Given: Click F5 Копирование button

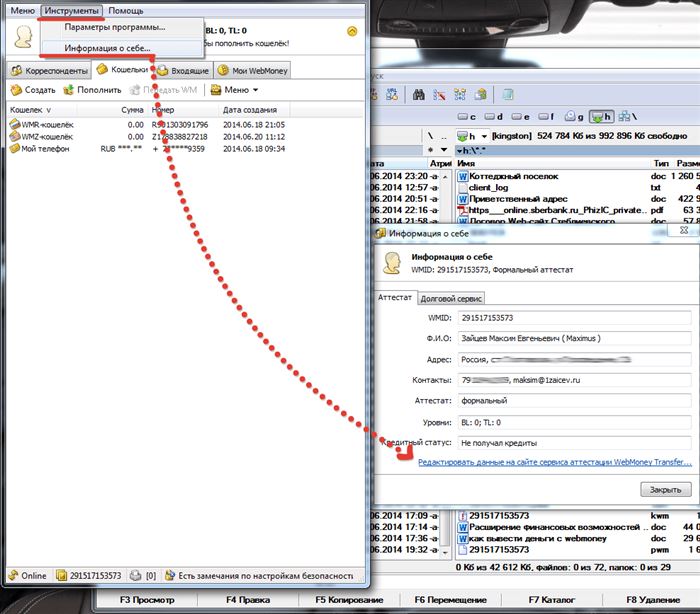Looking at the screenshot, I should pos(349,600).
